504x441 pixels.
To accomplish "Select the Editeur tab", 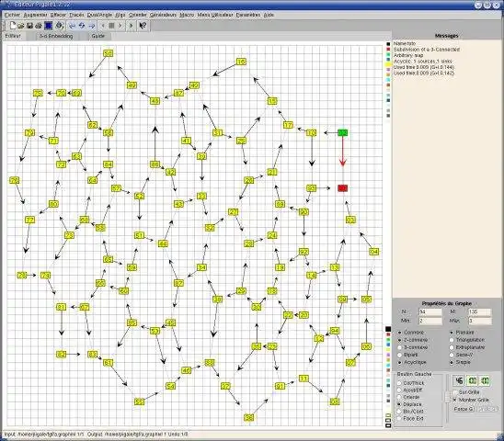I will (13, 36).
